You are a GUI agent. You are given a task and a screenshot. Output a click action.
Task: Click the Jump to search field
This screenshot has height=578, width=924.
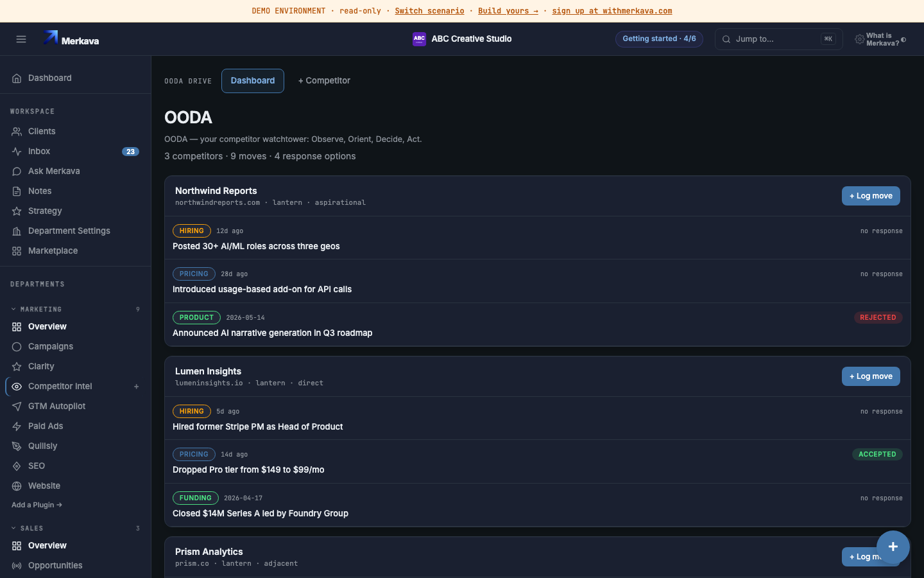point(778,39)
